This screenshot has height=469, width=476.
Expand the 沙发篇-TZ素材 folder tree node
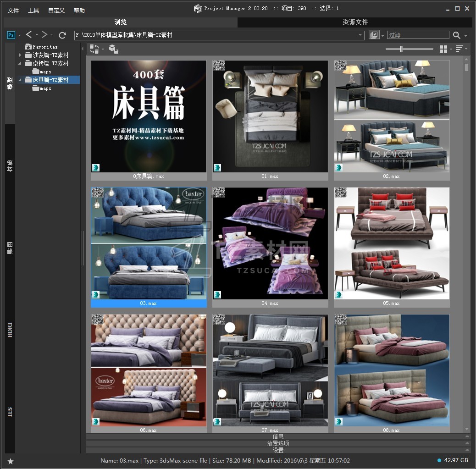20,55
